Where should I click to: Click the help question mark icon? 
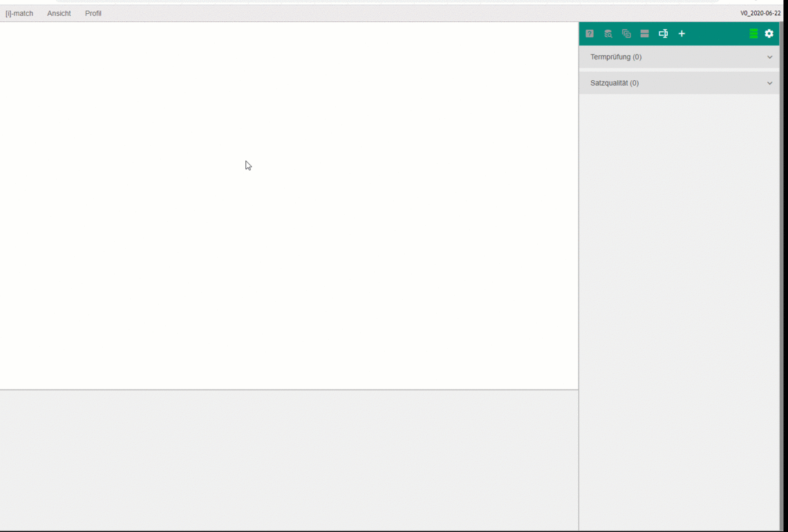coord(590,34)
